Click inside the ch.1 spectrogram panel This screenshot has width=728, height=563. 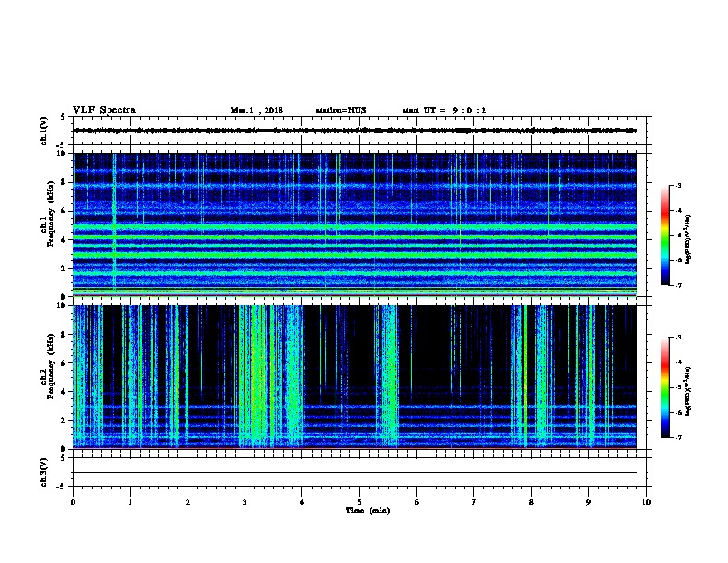coord(355,224)
